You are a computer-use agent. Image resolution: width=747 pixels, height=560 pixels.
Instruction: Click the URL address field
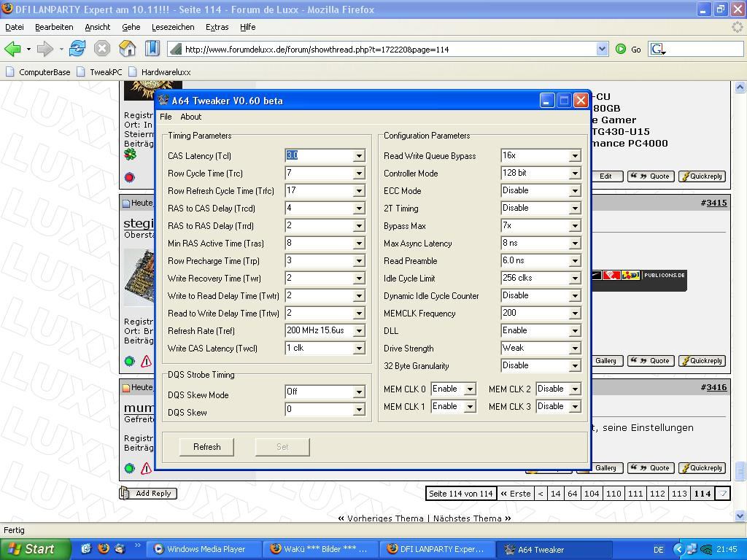pos(388,49)
